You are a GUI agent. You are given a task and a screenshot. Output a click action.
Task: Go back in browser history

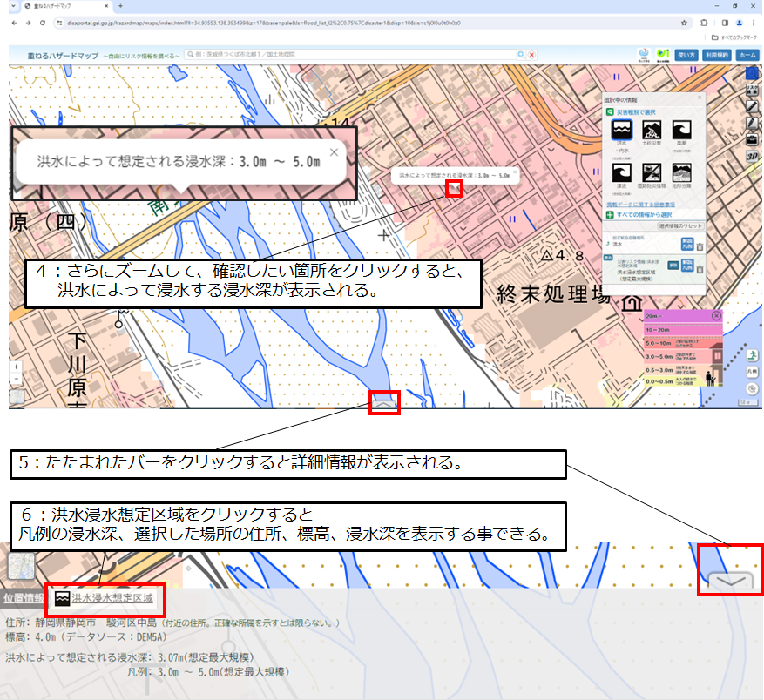pyautogui.click(x=14, y=23)
